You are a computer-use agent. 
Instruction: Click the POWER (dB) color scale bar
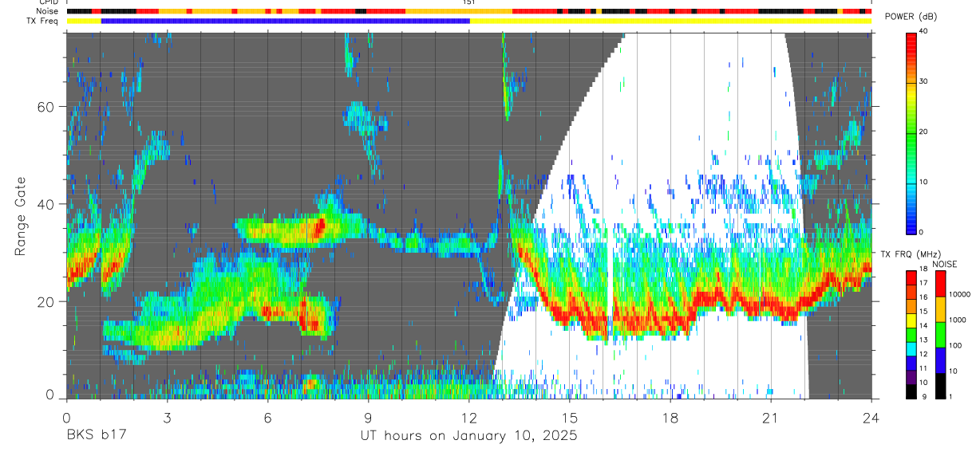pyautogui.click(x=911, y=132)
